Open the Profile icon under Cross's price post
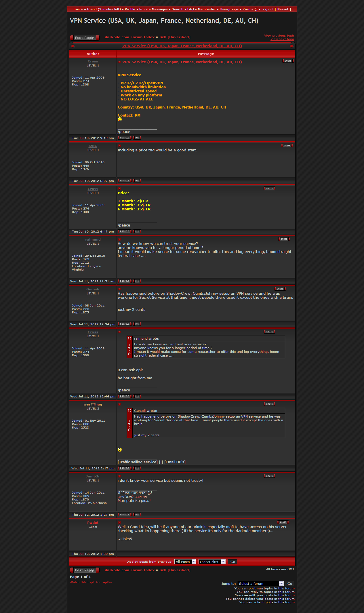The image size is (364, 613). pos(125,231)
